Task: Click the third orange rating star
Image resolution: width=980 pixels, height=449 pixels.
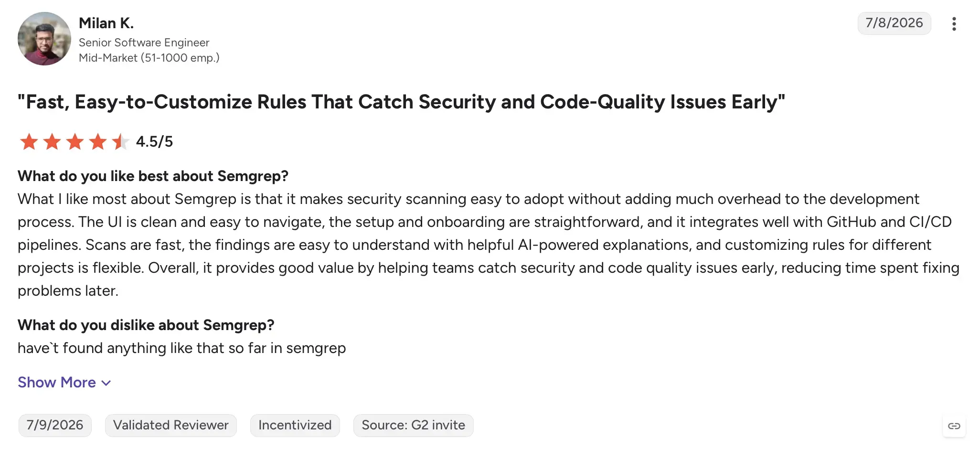Action: (75, 142)
